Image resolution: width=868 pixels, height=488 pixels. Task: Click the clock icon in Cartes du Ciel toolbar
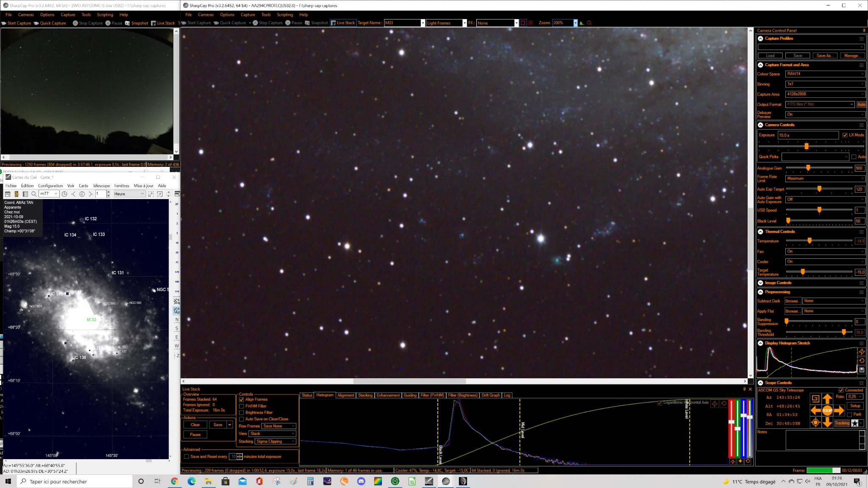point(64,194)
